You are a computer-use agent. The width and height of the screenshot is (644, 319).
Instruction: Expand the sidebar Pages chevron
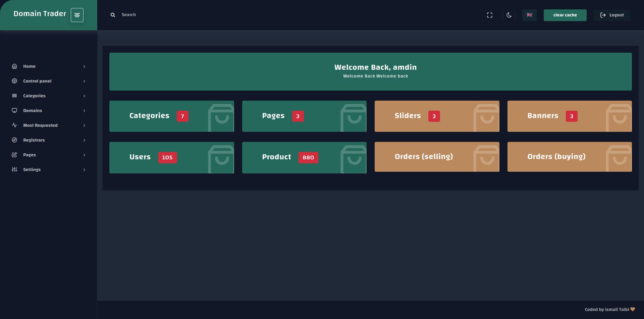(x=84, y=155)
